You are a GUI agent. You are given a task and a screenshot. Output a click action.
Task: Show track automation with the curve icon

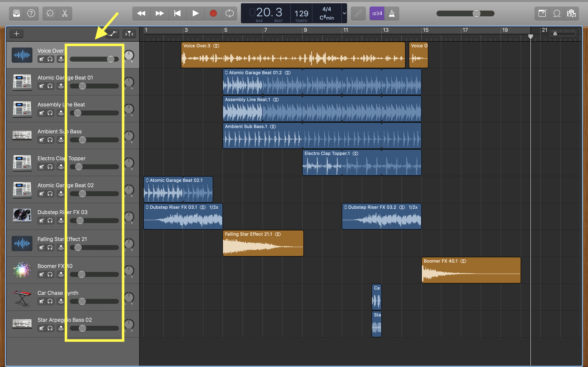pos(112,33)
